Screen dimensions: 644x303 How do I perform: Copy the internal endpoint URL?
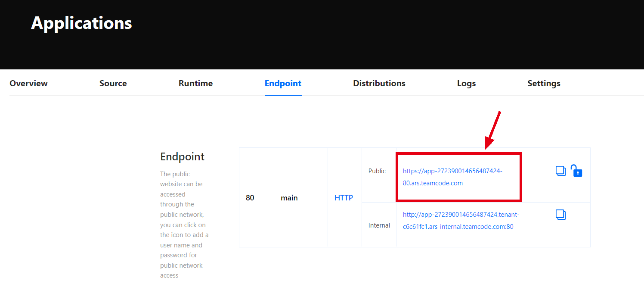point(560,215)
